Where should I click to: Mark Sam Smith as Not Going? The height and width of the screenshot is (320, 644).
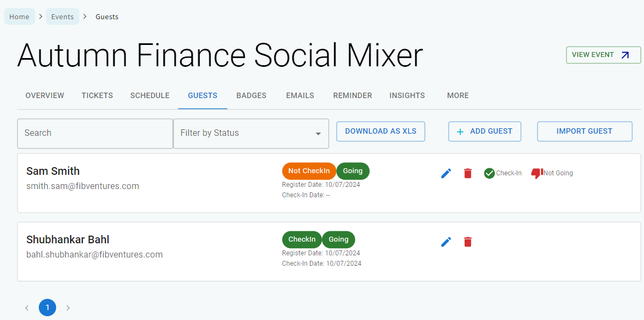[x=536, y=173]
